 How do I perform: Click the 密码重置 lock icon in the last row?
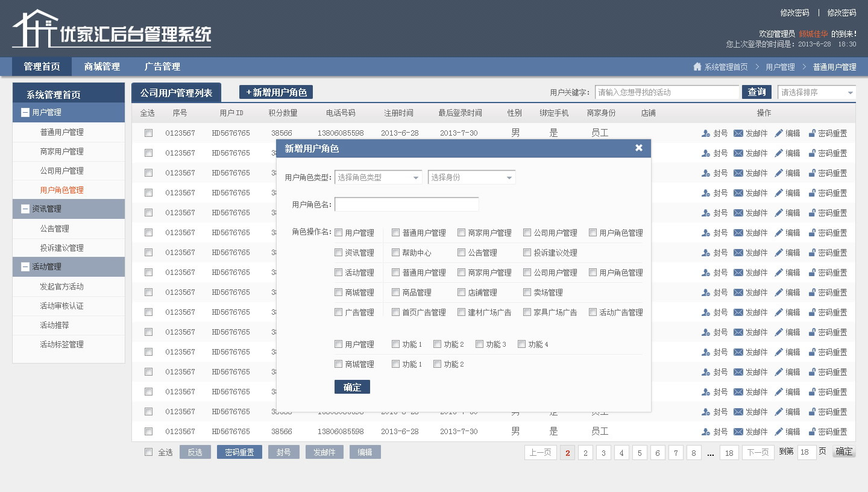[812, 432]
